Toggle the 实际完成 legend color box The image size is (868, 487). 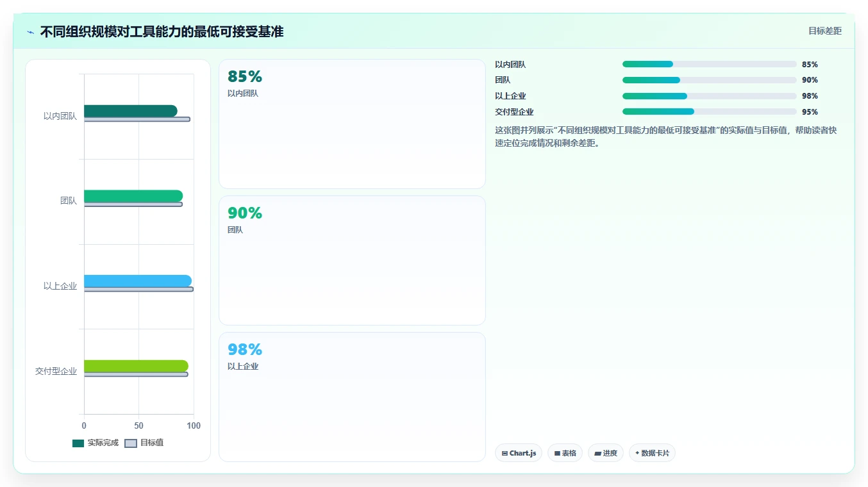pos(78,443)
